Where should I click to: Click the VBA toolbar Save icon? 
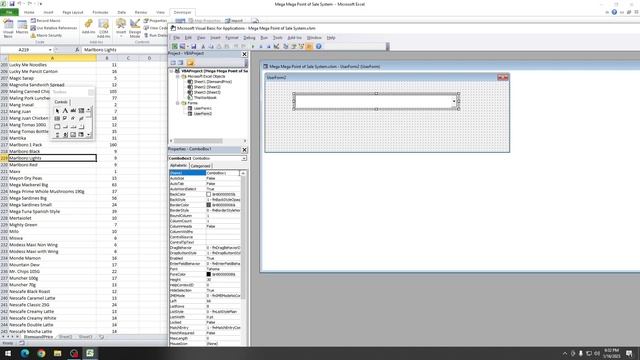point(193,47)
